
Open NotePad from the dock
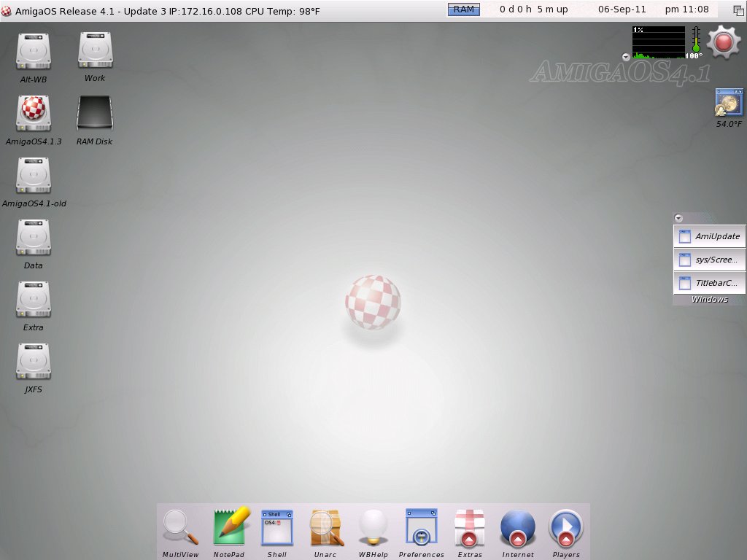pyautogui.click(x=231, y=526)
